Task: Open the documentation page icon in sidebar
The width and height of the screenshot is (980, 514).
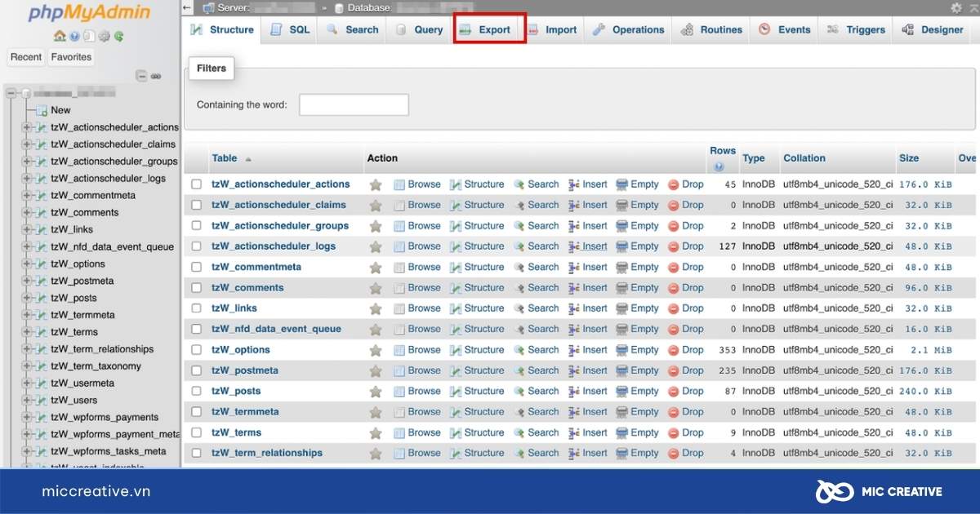Action: (x=88, y=36)
